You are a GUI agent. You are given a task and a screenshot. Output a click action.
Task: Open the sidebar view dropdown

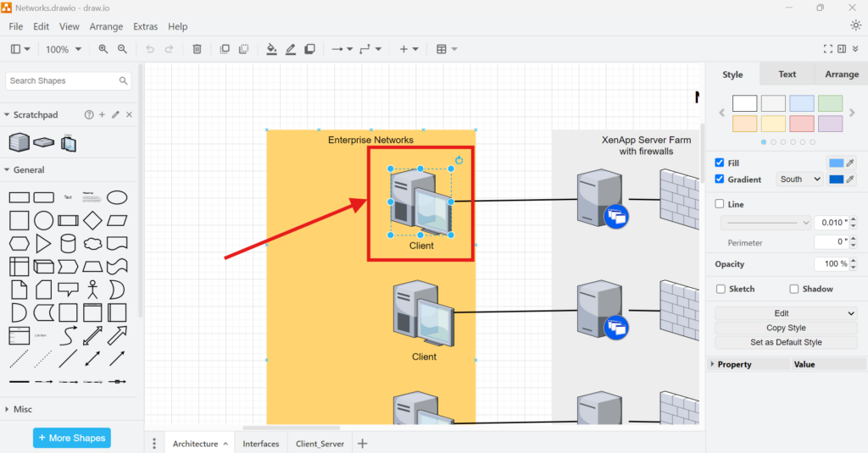click(20, 49)
